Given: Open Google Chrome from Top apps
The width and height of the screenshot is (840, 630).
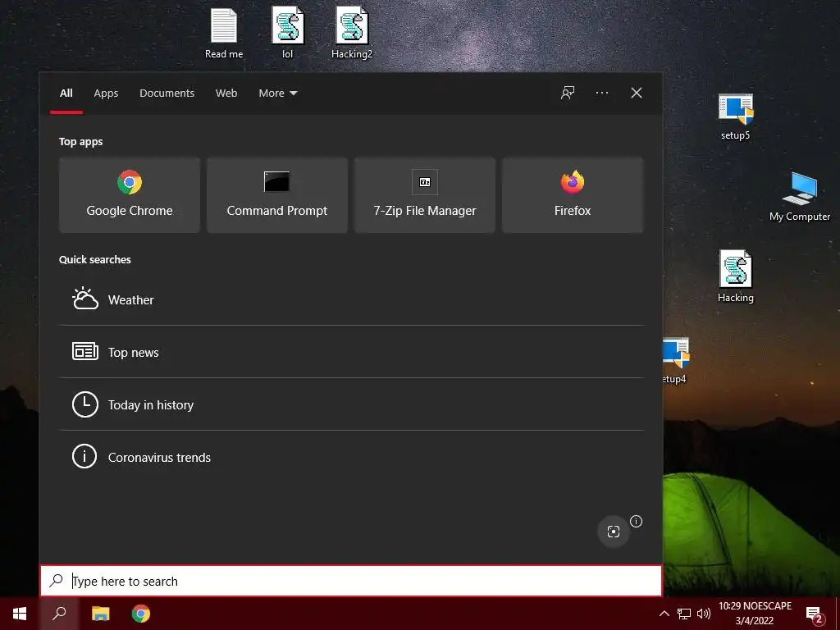Looking at the screenshot, I should [129, 195].
